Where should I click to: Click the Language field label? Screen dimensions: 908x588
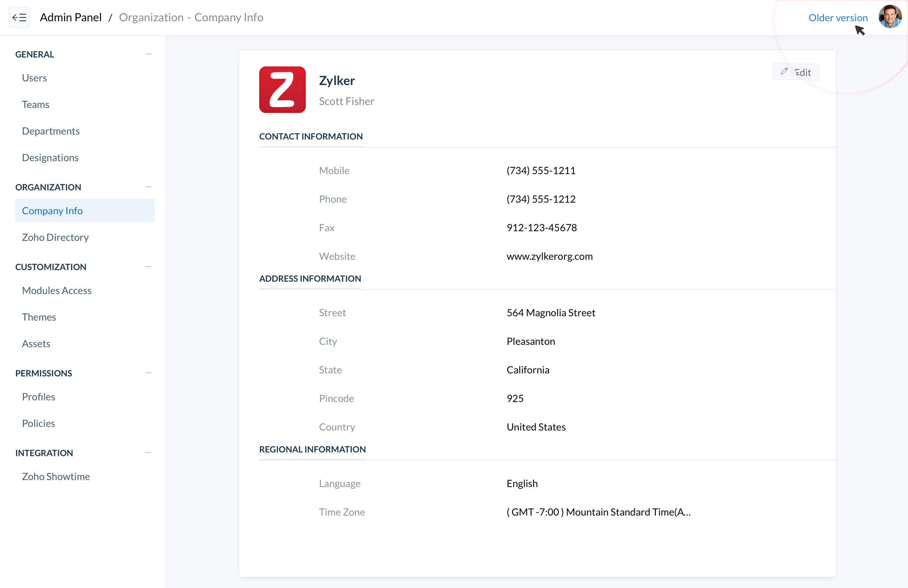point(340,483)
